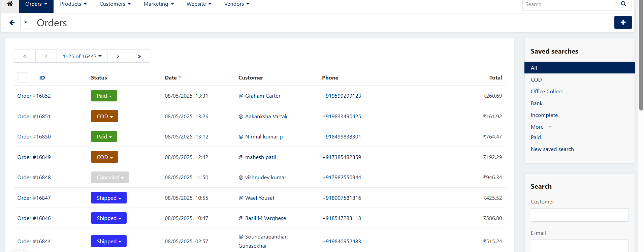Image resolution: width=644 pixels, height=252 pixels.
Task: Change Shipped status of Order #16846
Action: point(109,218)
